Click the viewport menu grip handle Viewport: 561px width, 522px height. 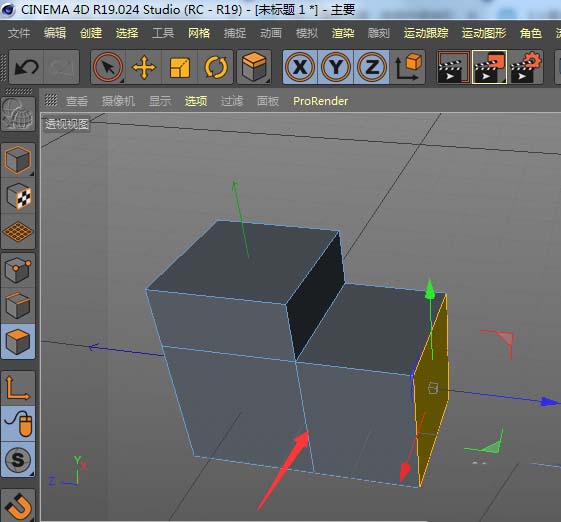[x=51, y=101]
